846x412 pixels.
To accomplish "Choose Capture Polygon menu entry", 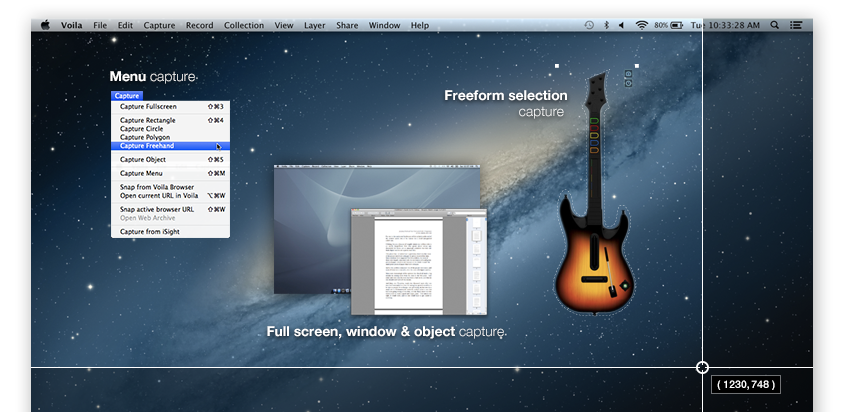I will (x=170, y=138).
